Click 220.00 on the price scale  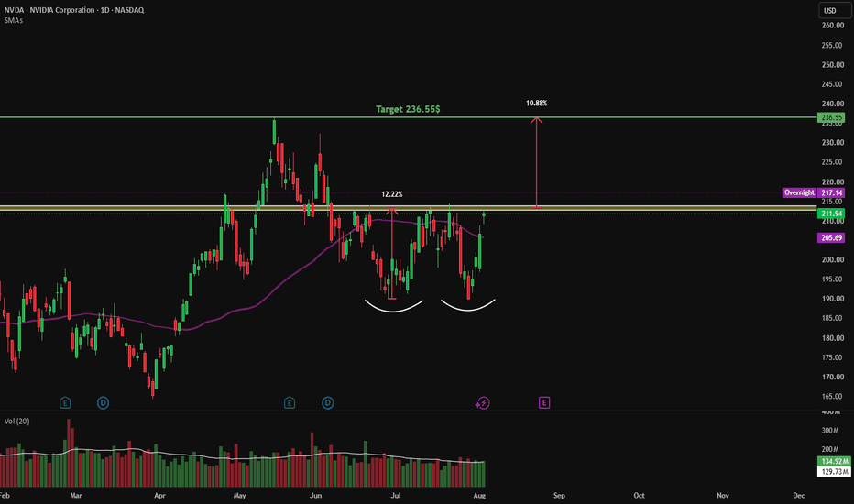coord(832,182)
